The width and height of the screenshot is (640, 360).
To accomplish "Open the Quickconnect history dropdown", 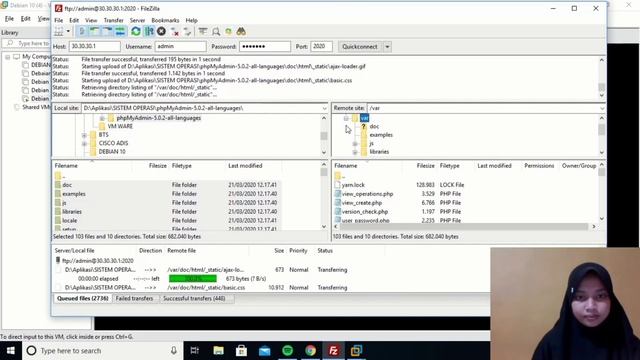I will (387, 47).
